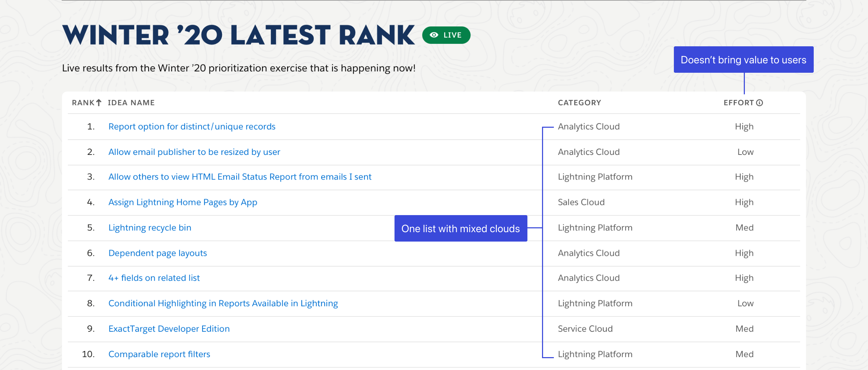The image size is (868, 370).
Task: Open the HTML Email Status Report idea
Action: point(240,177)
